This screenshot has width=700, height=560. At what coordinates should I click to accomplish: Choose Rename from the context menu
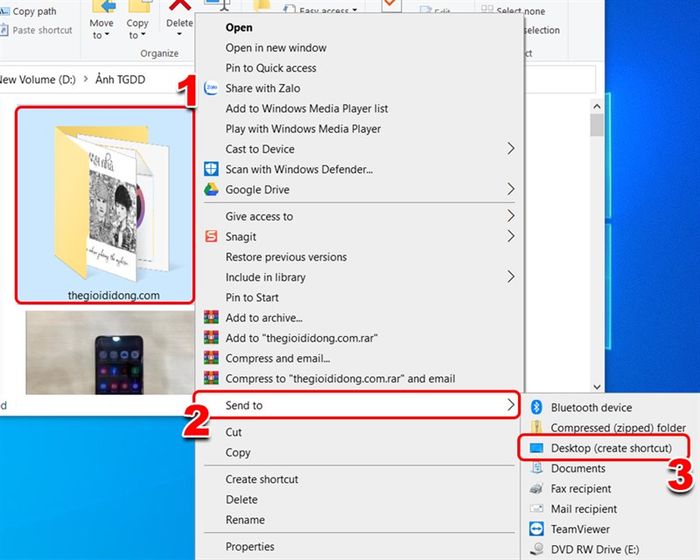pyautogui.click(x=360, y=520)
